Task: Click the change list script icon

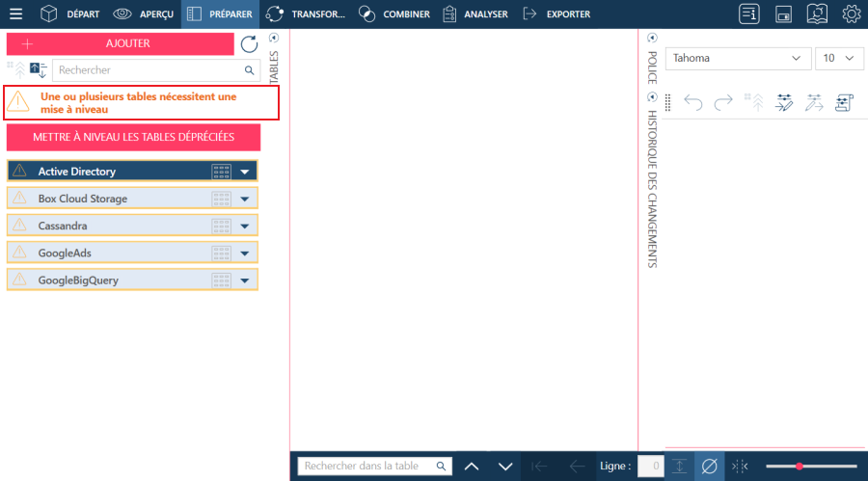Action: click(x=844, y=102)
